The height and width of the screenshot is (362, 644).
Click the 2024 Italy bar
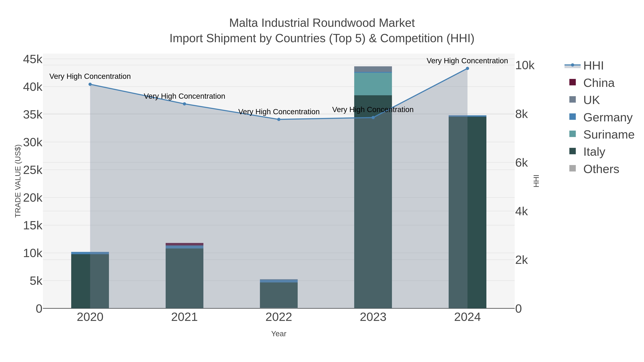pyautogui.click(x=467, y=212)
